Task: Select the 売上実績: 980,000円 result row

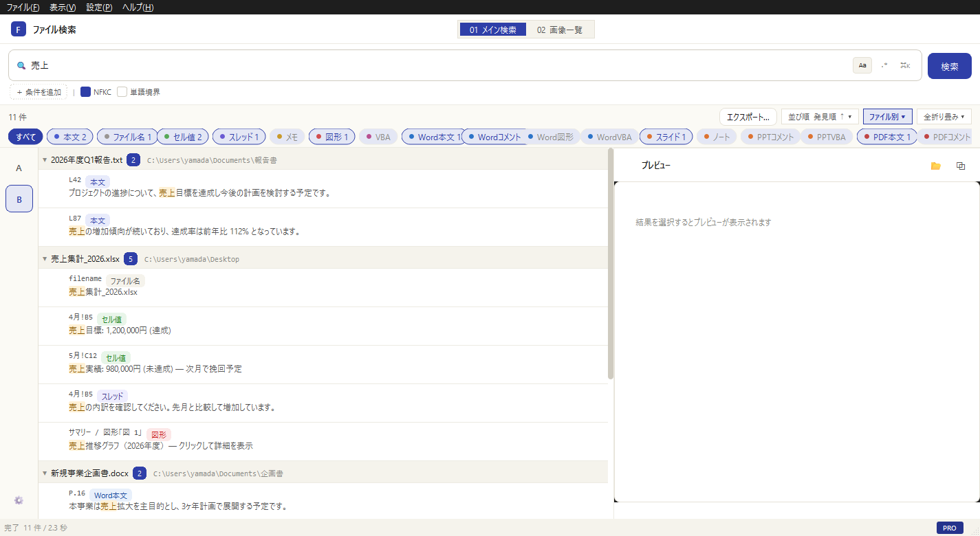Action: coord(323,364)
